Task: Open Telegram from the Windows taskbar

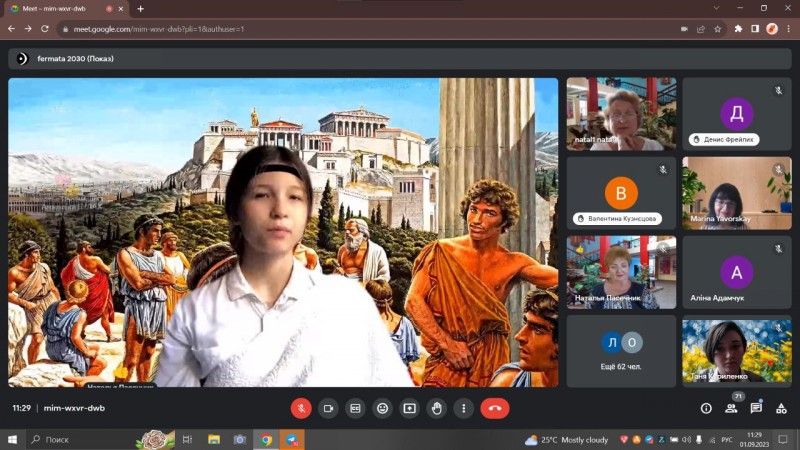Action: [x=292, y=440]
